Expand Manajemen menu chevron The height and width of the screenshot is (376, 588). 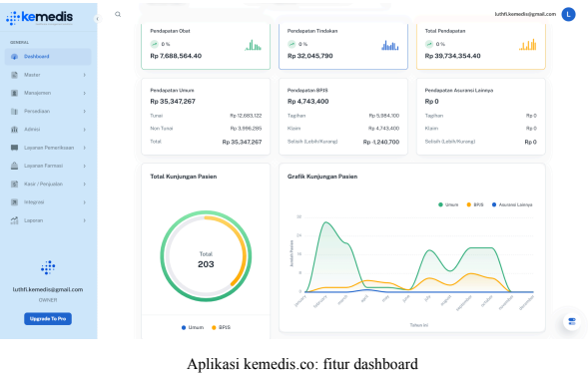pos(85,93)
